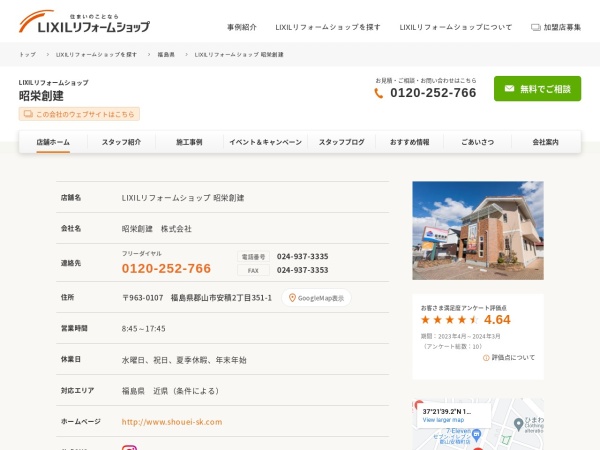
Task: Click the orange phone icon in header
Action: pyautogui.click(x=378, y=93)
